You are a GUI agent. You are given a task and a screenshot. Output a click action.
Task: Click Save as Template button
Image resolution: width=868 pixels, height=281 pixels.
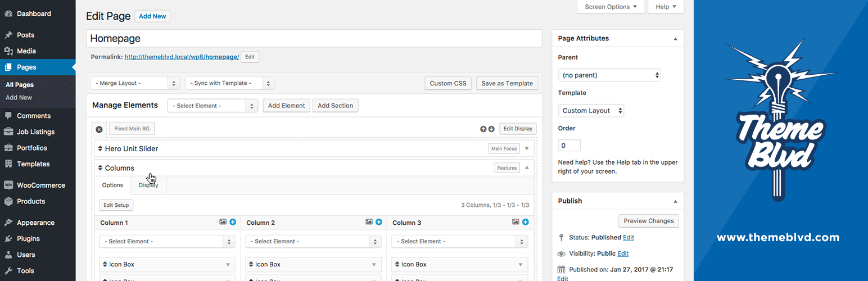pos(507,83)
